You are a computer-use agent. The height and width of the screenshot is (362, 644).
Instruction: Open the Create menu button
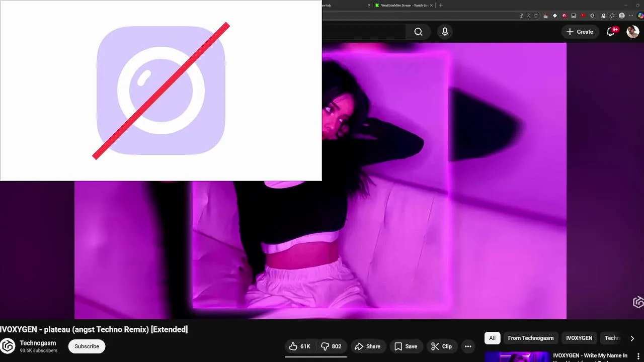coord(580,32)
